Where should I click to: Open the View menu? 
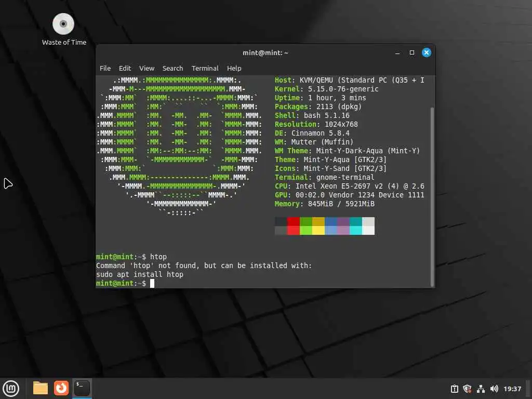(147, 68)
